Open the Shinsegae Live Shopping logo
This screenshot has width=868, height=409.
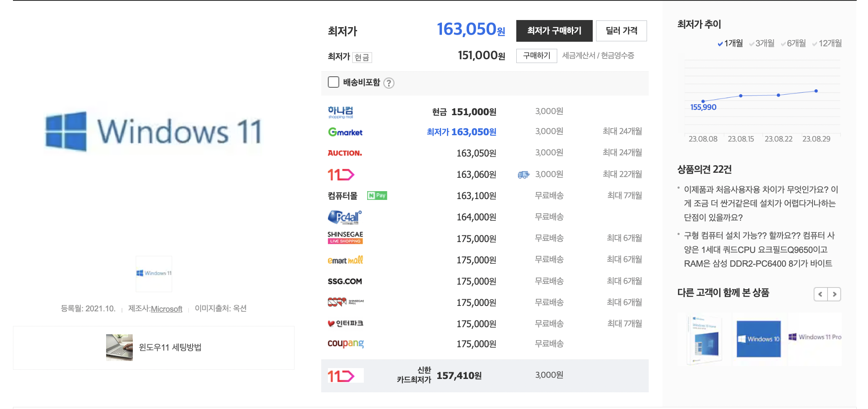coord(345,237)
